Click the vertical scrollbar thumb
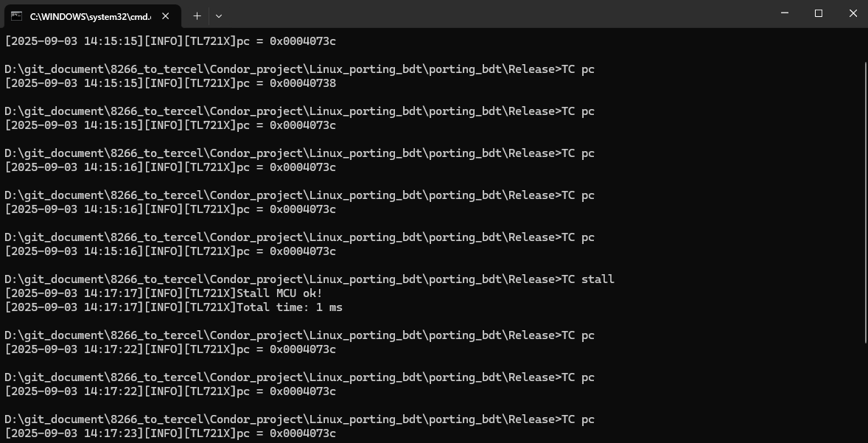 (864, 199)
